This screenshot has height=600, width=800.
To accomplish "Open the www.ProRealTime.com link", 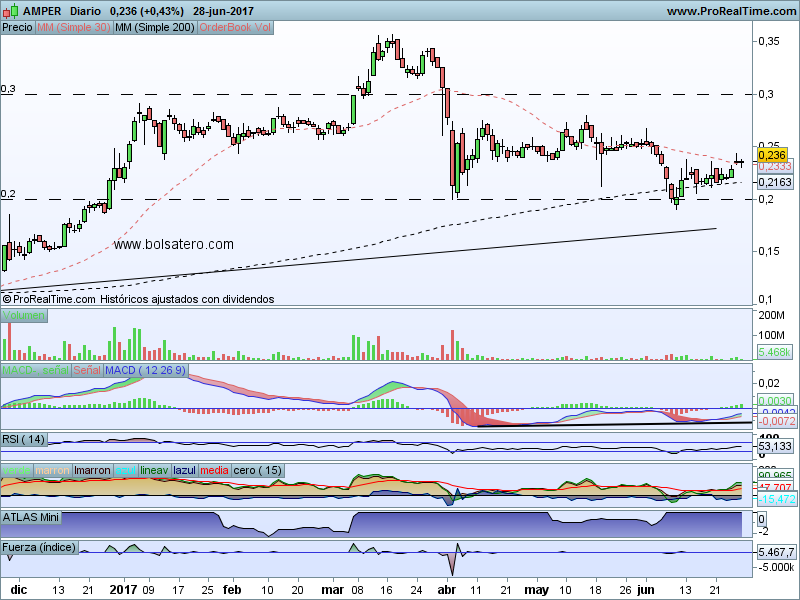I will pos(730,11).
